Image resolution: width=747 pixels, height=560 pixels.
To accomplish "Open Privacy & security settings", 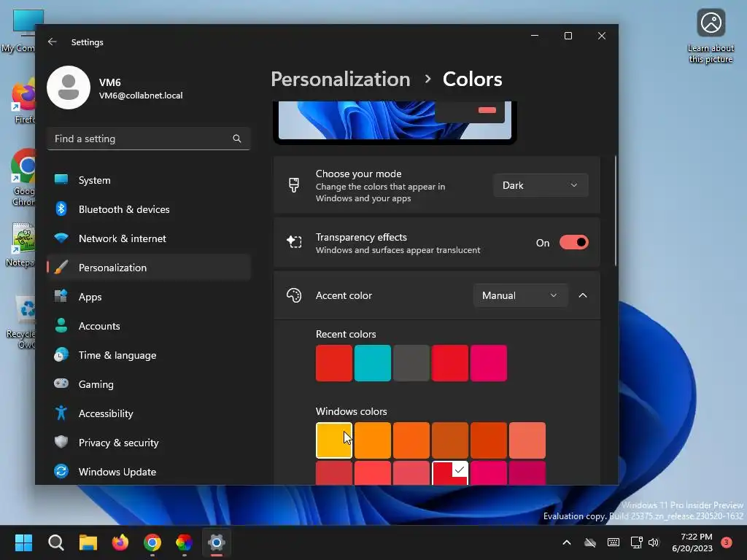I will 149,443.
